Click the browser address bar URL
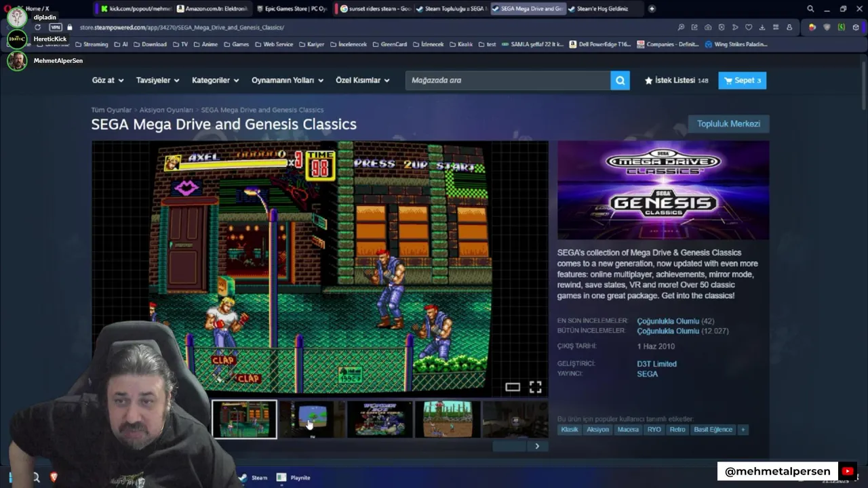Screen dimensions: 868x488 (x=182, y=27)
